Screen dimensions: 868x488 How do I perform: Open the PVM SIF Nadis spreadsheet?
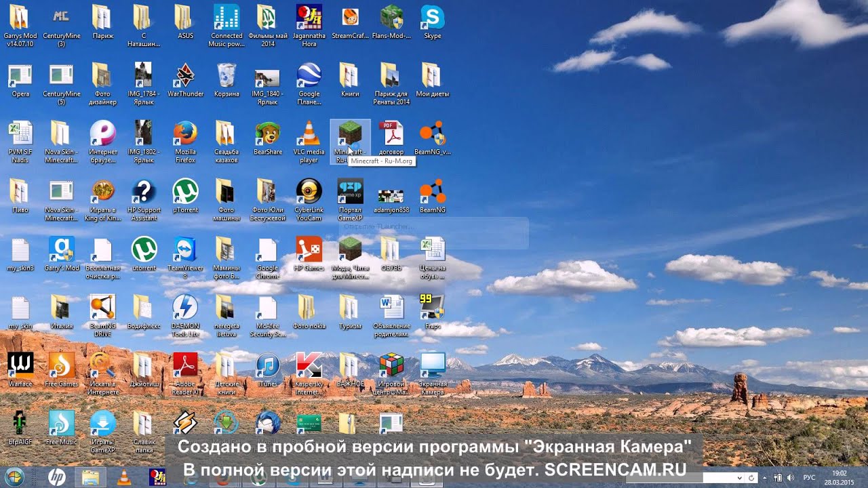[20, 142]
